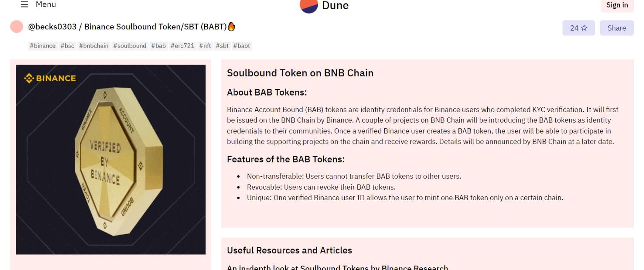Star this dashboard with the 24 button
The image size is (644, 270).
[x=578, y=28]
